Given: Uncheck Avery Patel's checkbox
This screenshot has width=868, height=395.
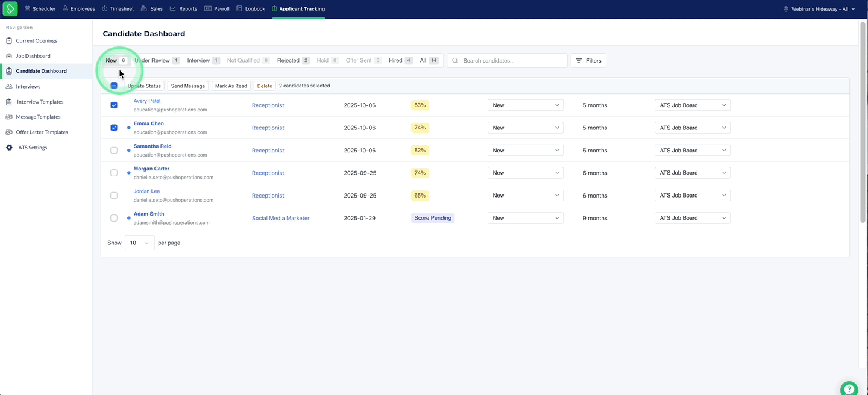Looking at the screenshot, I should coord(114,105).
